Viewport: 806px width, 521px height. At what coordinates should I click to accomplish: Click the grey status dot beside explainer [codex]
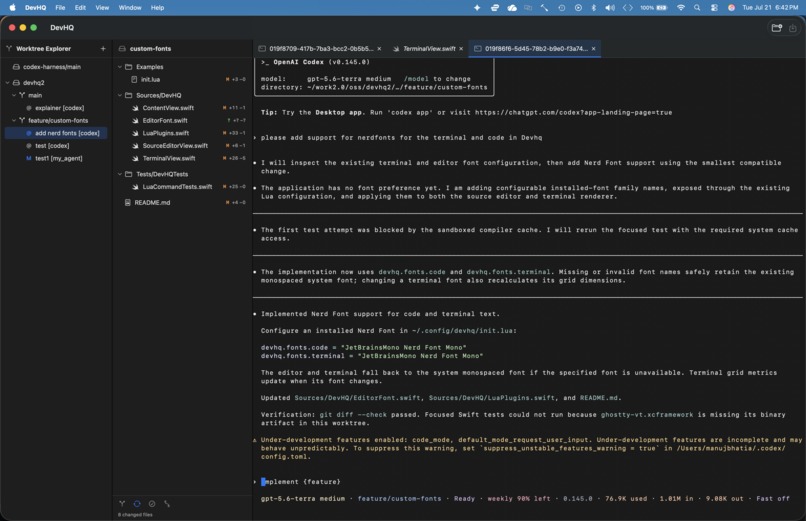click(x=29, y=108)
